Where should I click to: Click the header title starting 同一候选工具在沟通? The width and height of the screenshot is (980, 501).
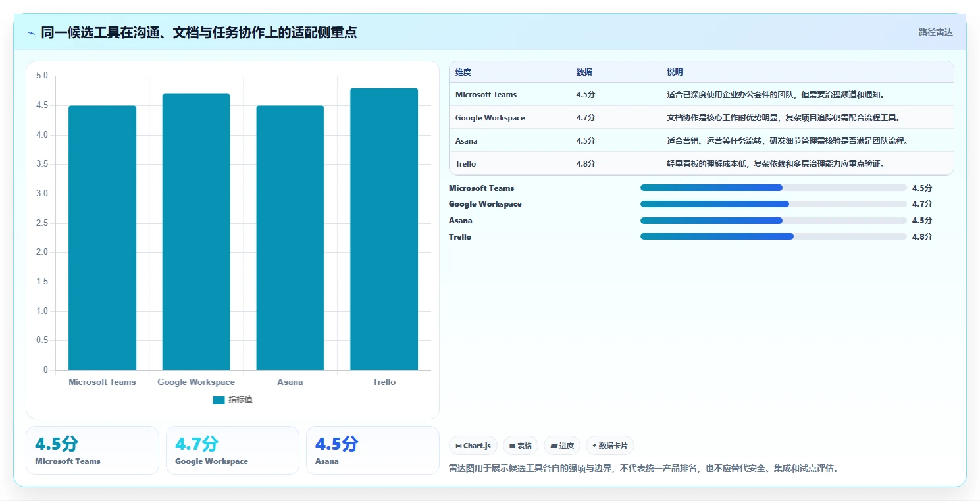[x=199, y=32]
